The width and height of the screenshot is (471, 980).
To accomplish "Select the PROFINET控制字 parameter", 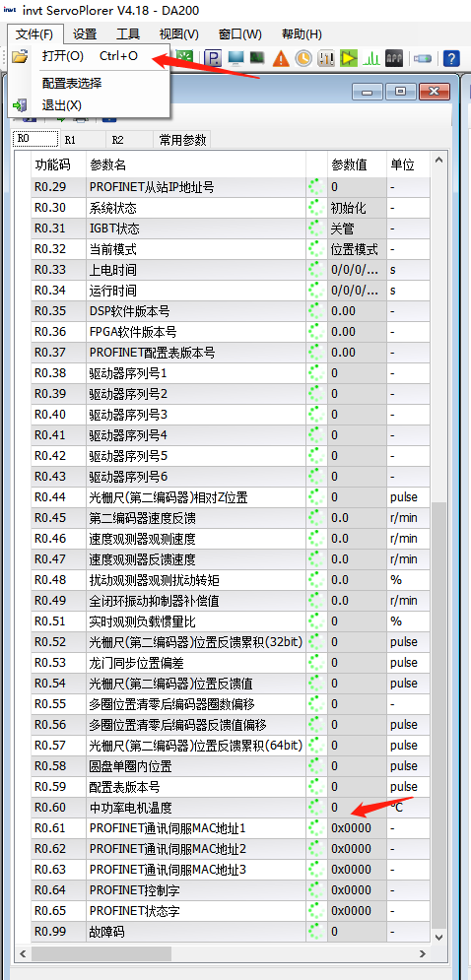I will coord(135,890).
